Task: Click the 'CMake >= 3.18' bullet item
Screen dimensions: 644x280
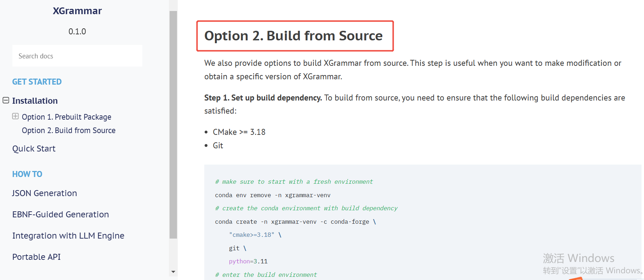Action: pyautogui.click(x=239, y=132)
